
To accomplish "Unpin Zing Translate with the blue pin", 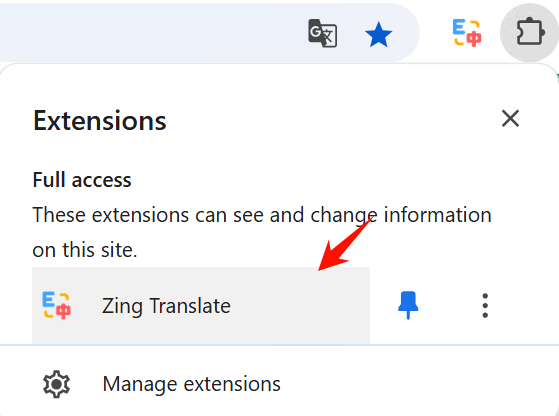I will (x=408, y=305).
